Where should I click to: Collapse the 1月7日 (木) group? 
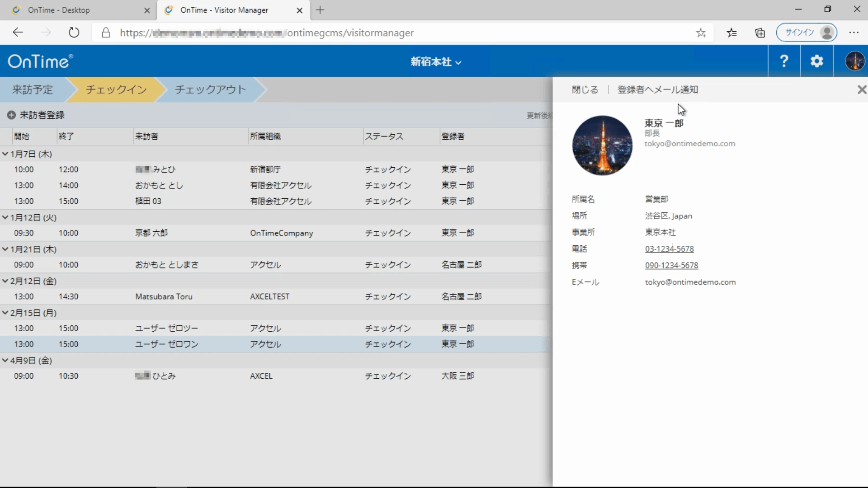(5, 154)
